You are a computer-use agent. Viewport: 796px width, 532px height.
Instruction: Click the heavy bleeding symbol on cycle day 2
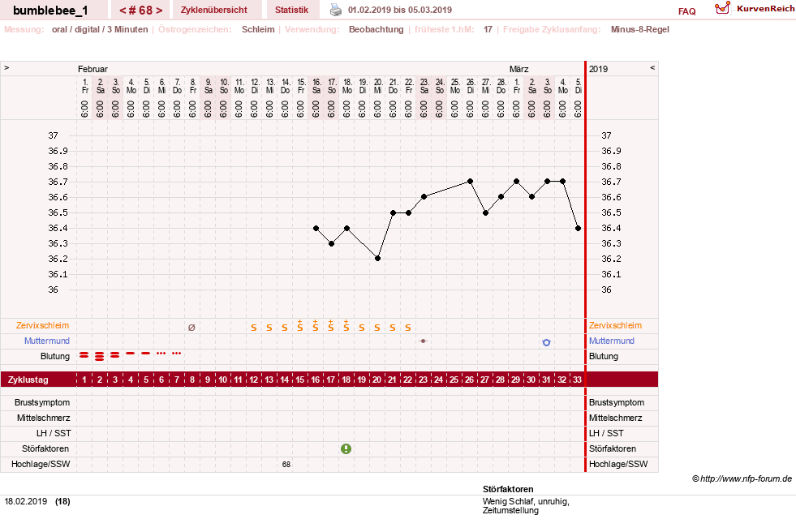tap(100, 356)
